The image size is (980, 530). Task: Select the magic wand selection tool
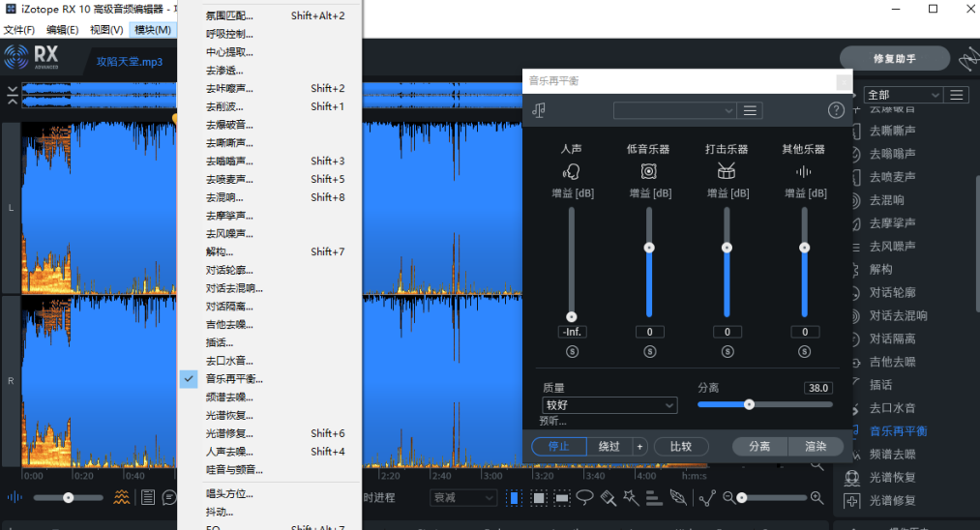pos(632,498)
